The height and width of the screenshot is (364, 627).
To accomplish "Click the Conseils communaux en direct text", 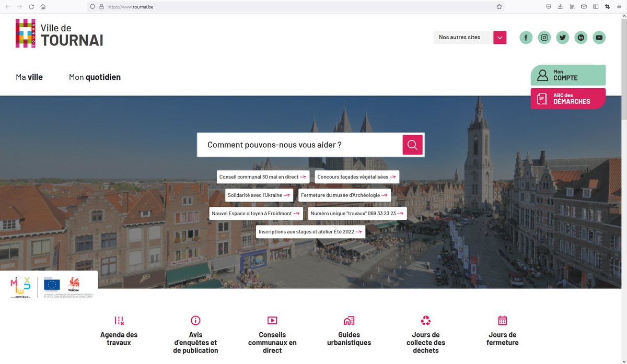I will (x=272, y=343).
